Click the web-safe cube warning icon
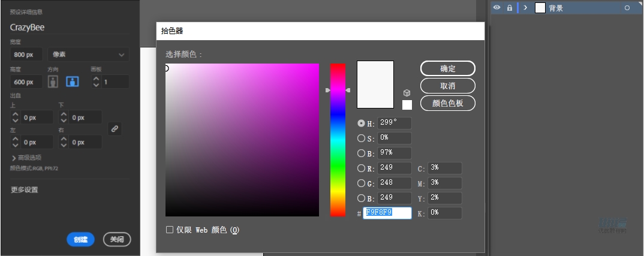Image resolution: width=644 pixels, height=256 pixels. (407, 93)
